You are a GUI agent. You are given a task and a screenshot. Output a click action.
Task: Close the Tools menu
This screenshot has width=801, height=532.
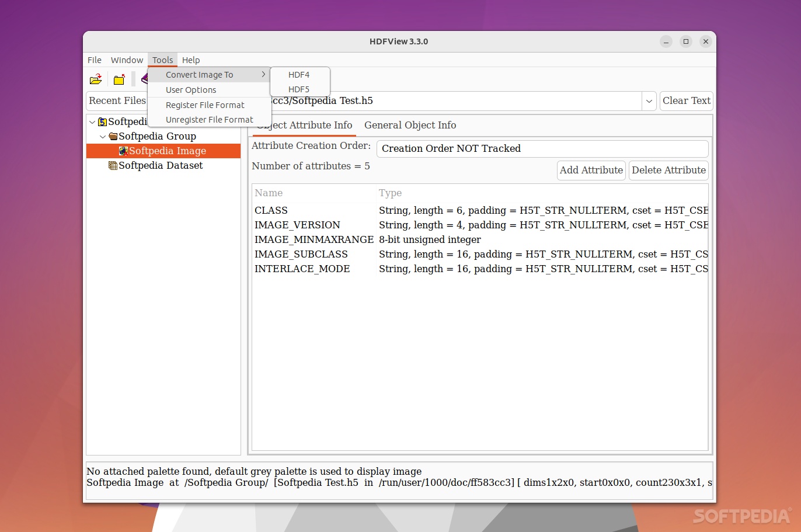point(163,60)
